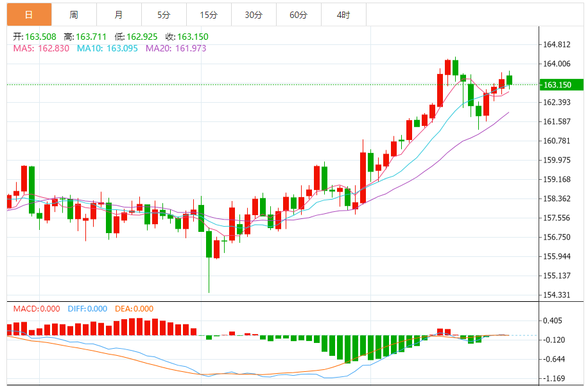
Task: Click the 155.944 price axis label
Action: coord(557,256)
